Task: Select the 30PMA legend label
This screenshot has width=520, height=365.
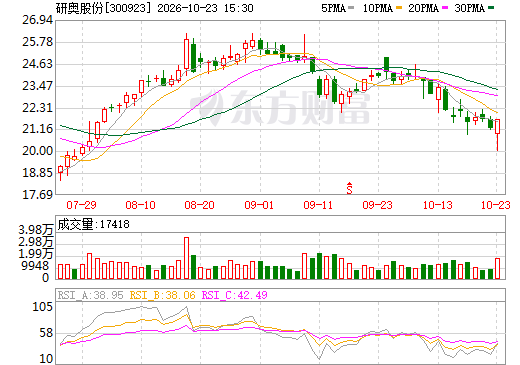Action: tap(469, 8)
